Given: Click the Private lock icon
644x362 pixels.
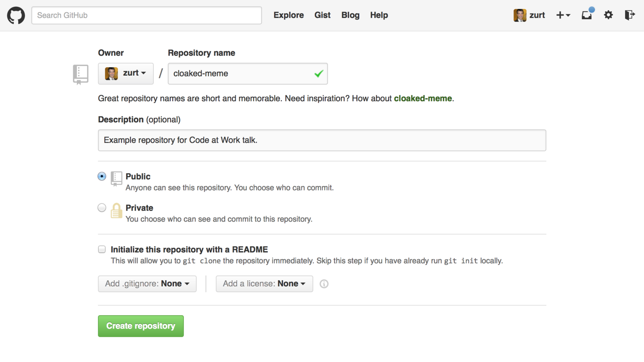Looking at the screenshot, I should pos(116,210).
